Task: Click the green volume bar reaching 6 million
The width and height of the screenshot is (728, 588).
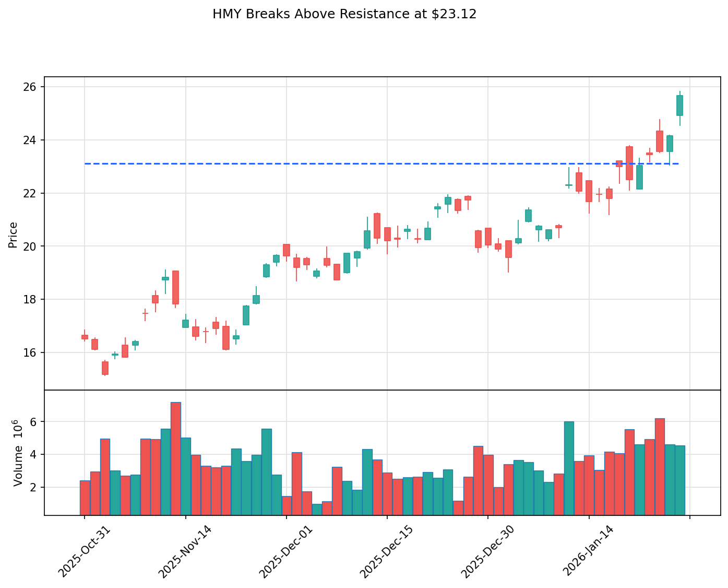Action: pyautogui.click(x=569, y=468)
